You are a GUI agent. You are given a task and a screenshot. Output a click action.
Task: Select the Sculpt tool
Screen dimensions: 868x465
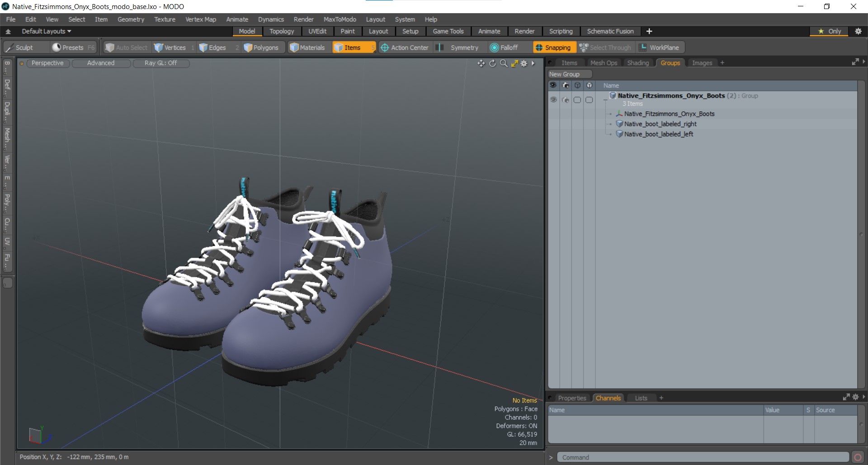tap(26, 47)
